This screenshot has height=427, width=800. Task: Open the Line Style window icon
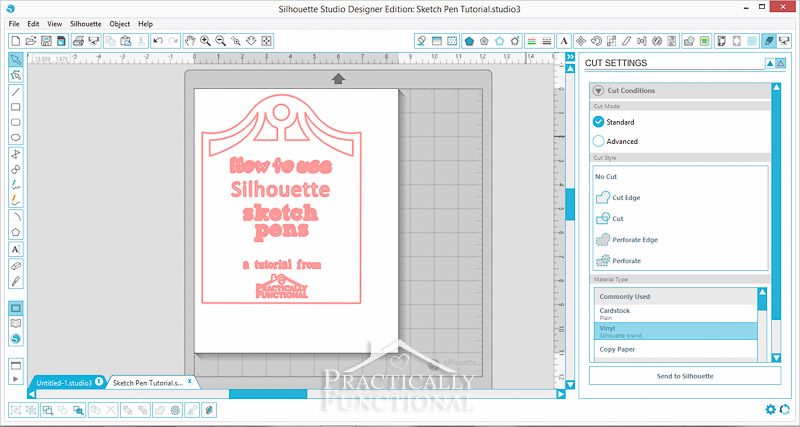(547, 41)
